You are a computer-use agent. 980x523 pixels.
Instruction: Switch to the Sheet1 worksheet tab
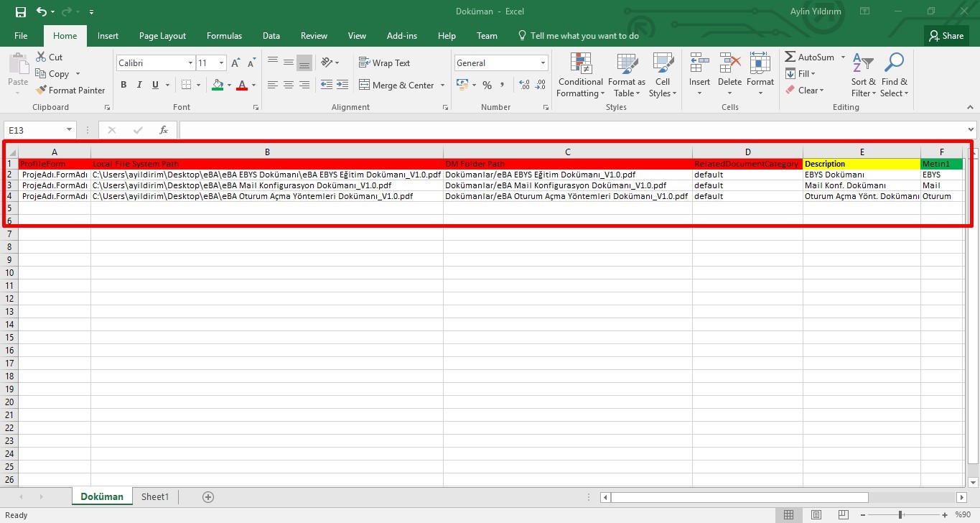(x=155, y=497)
